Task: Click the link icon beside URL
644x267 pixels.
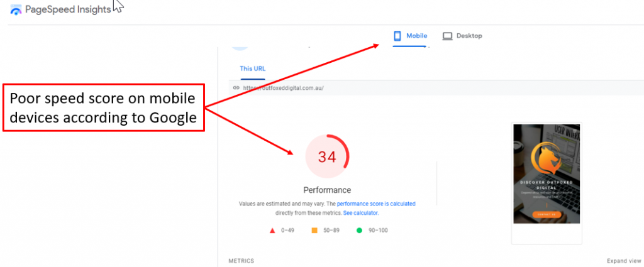Action: click(236, 88)
